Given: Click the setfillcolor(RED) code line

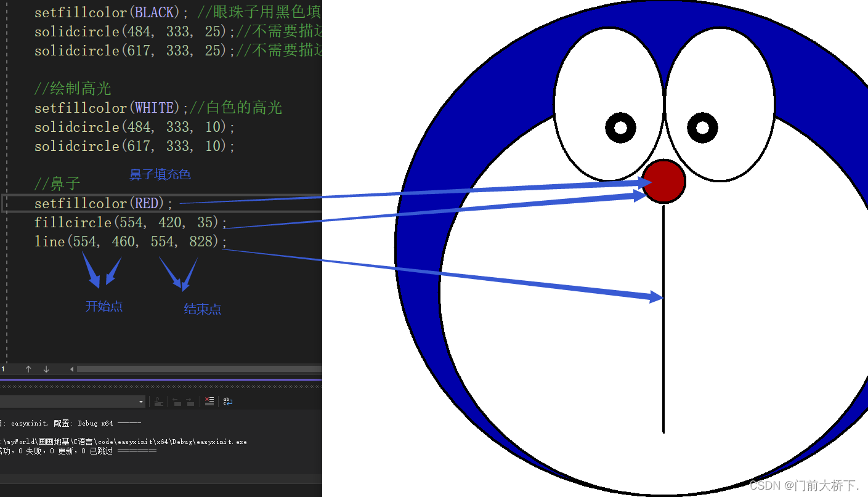Looking at the screenshot, I should (104, 203).
